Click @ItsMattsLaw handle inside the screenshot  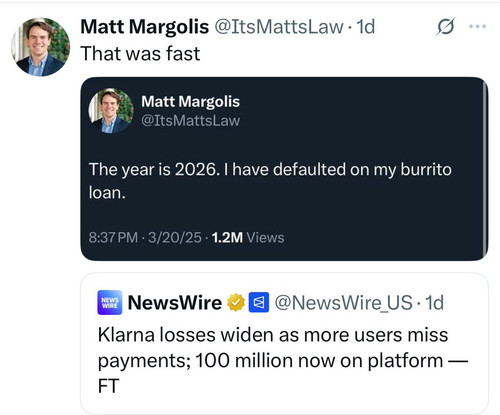190,120
